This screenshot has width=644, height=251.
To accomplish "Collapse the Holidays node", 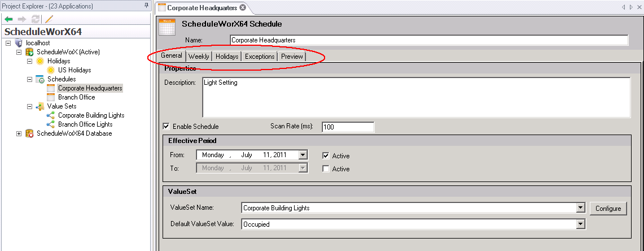I will click(29, 61).
